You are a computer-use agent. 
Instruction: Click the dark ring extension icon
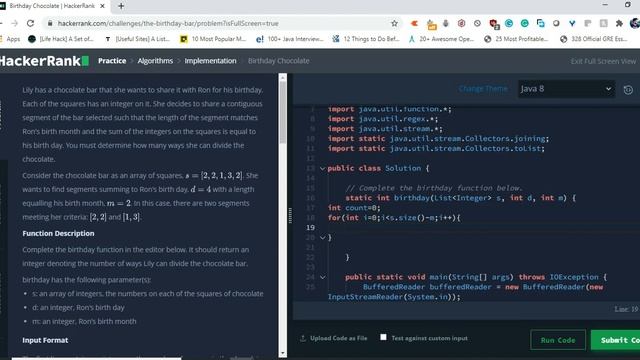556,23
